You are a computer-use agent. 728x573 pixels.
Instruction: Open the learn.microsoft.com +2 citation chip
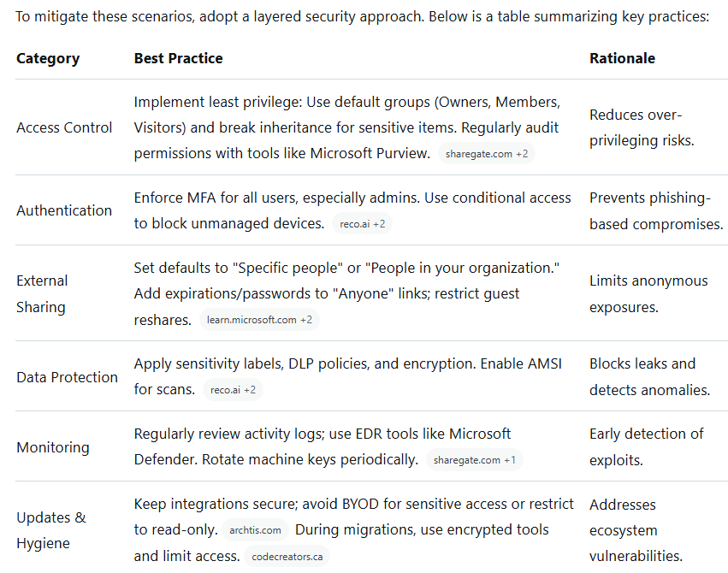259,320
